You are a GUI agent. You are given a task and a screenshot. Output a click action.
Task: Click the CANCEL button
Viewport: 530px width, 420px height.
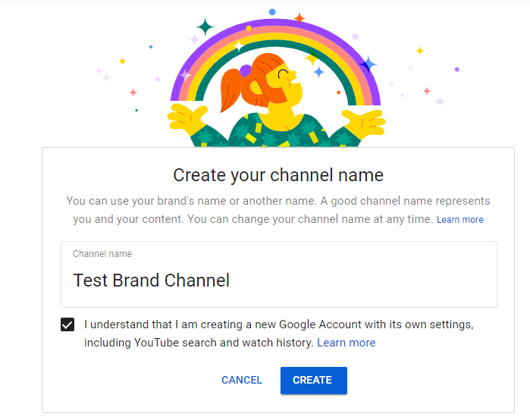pos(242,380)
